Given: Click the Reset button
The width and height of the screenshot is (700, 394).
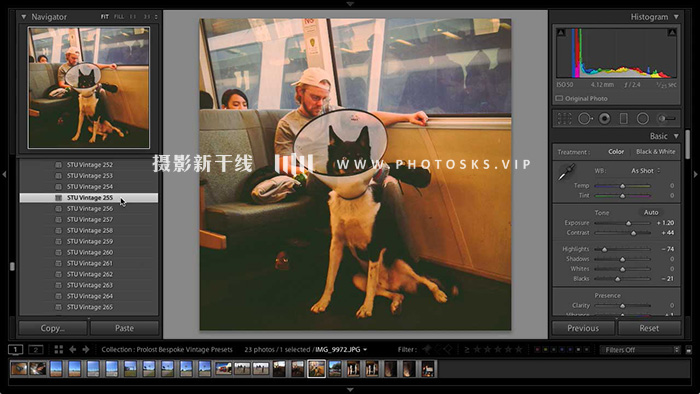Looking at the screenshot, I should pyautogui.click(x=649, y=328).
